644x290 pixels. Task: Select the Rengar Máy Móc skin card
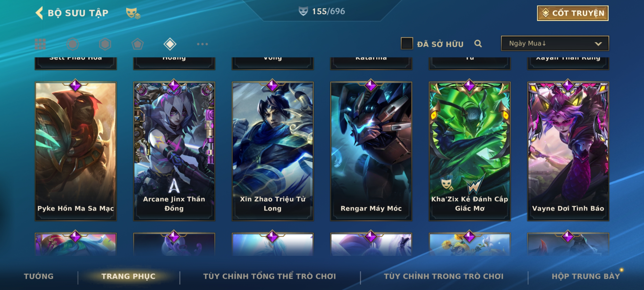(371, 151)
